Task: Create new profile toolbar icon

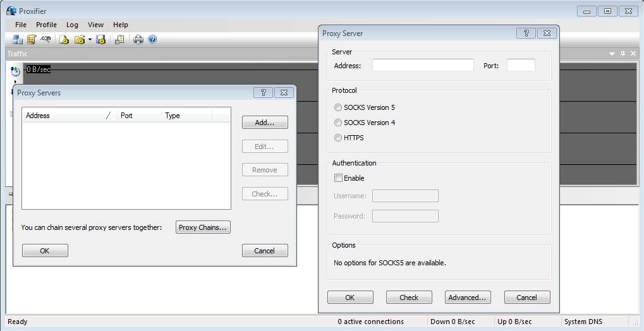Action: point(64,39)
